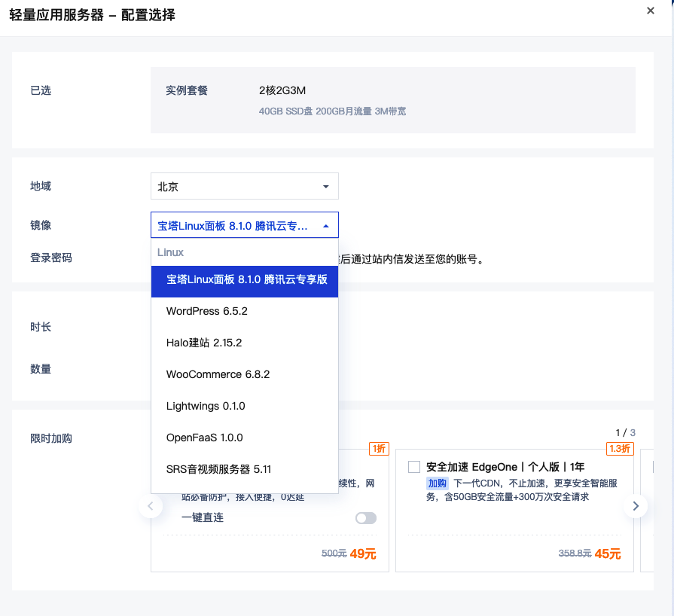Open the 地域 dropdown showing 北京

click(x=244, y=186)
